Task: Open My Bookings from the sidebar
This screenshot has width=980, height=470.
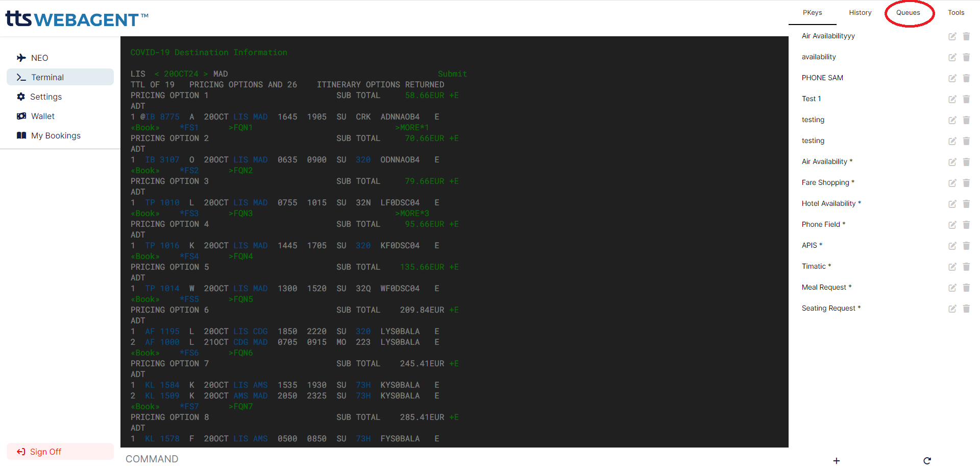Action: [x=60, y=135]
